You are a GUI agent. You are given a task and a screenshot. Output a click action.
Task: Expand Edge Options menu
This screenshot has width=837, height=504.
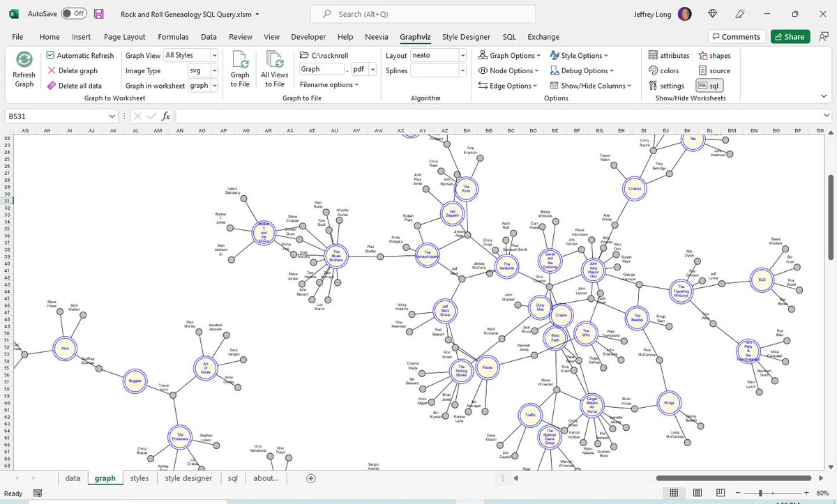point(508,86)
